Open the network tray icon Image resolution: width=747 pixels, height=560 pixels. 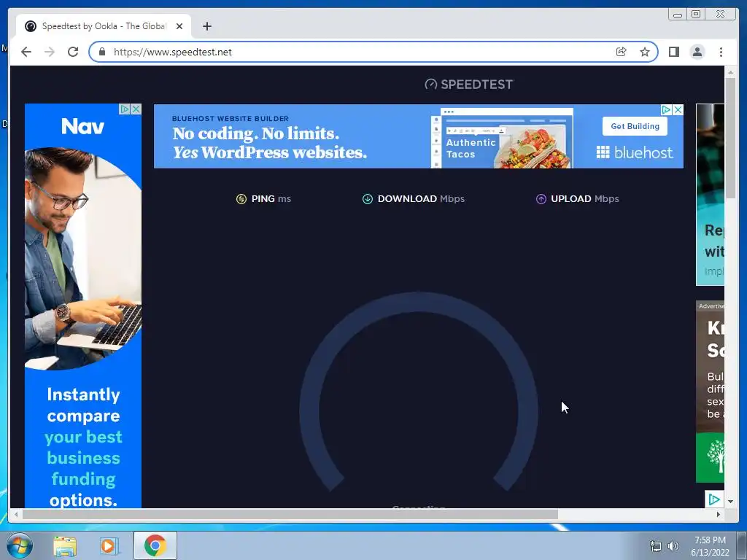(x=656, y=546)
